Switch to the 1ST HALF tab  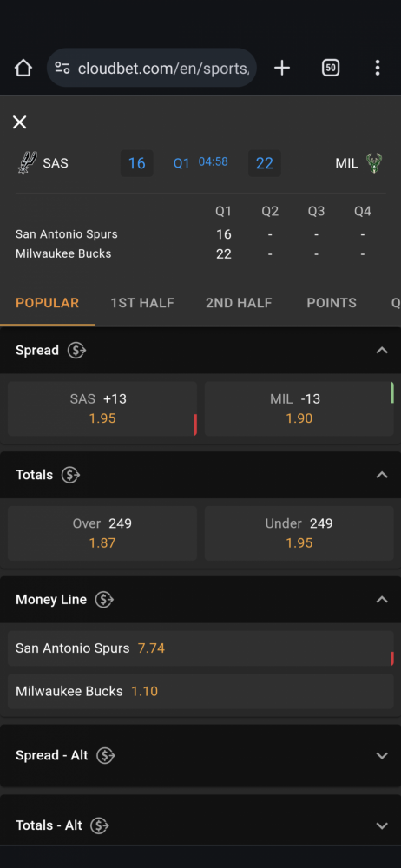(x=142, y=303)
